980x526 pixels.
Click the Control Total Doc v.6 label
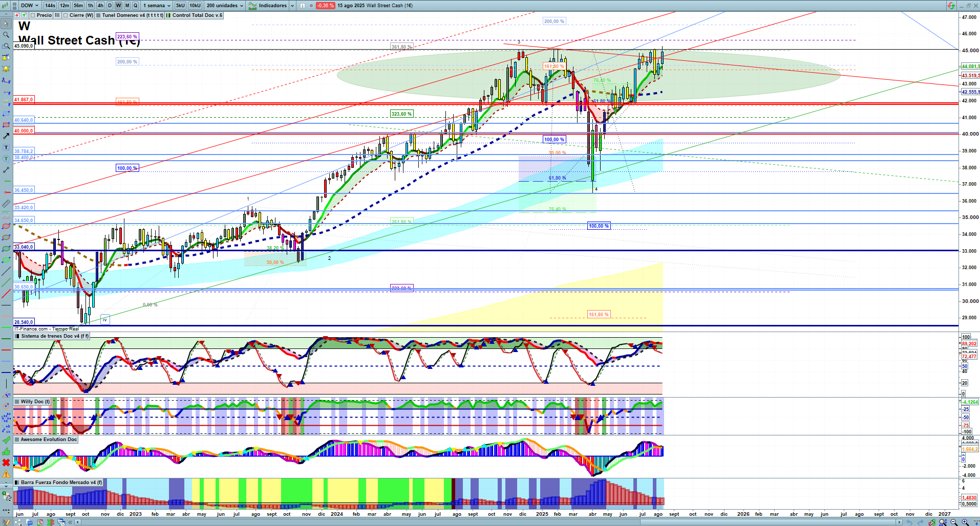pos(197,15)
